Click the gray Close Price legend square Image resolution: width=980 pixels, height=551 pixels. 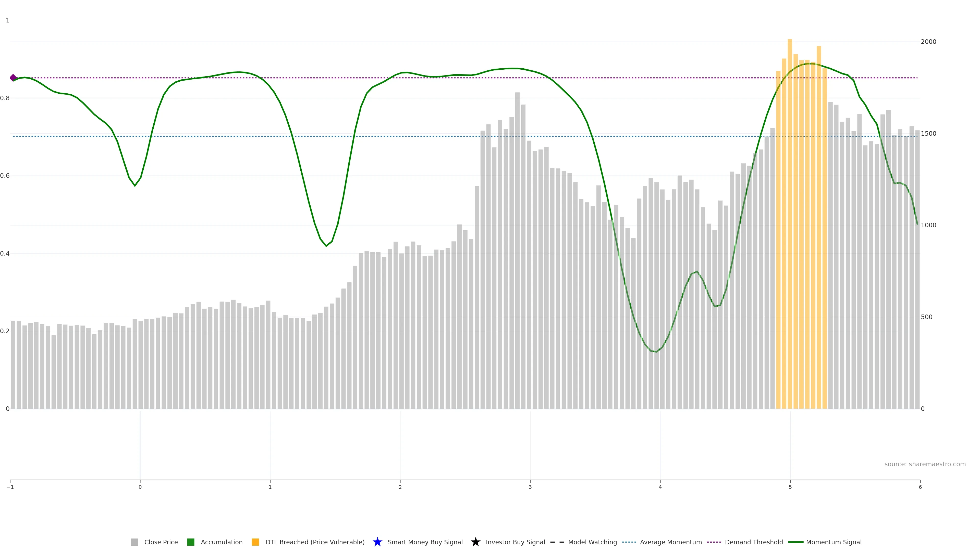point(134,542)
